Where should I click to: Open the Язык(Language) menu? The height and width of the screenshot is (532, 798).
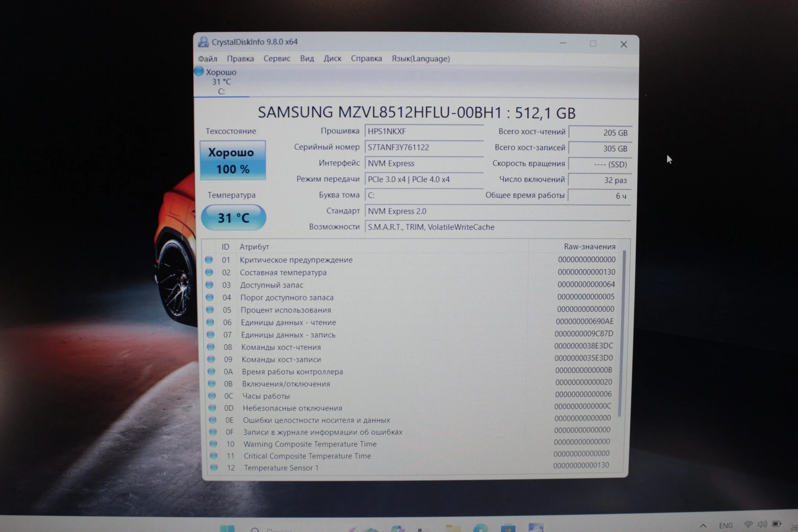[421, 59]
